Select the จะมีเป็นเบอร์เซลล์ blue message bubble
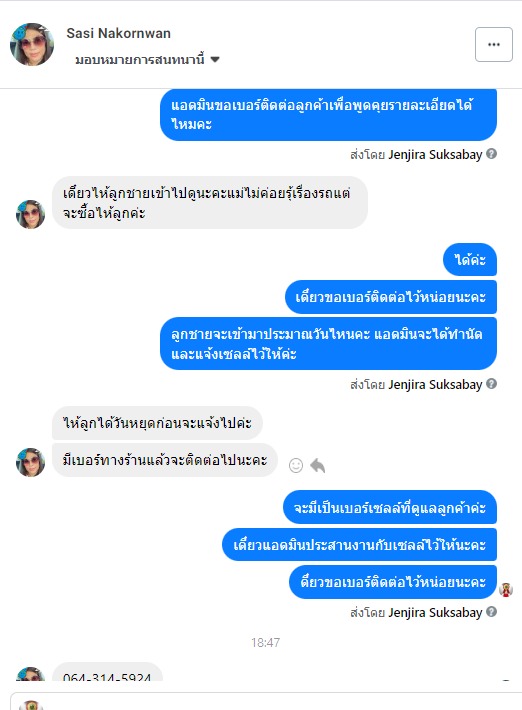 pos(390,507)
